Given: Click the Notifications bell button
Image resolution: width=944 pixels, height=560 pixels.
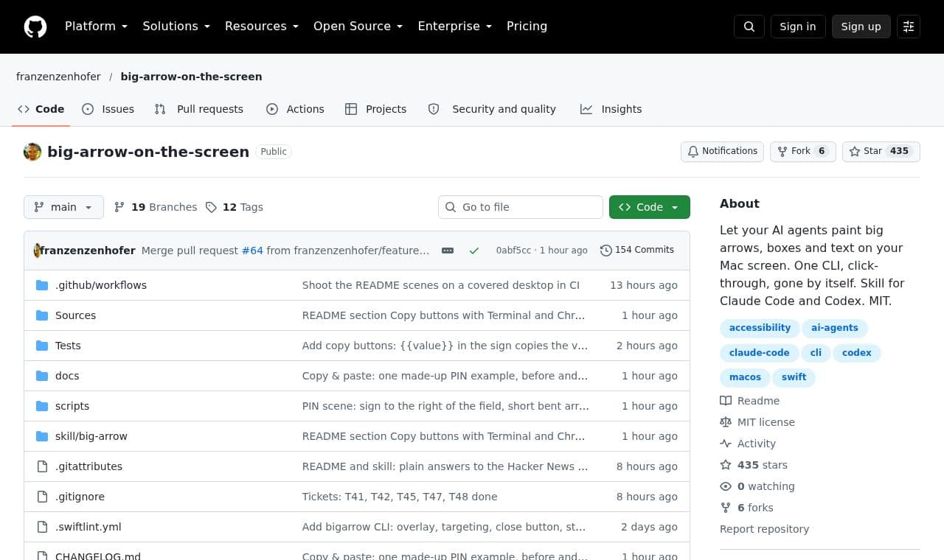Looking at the screenshot, I should click(x=722, y=151).
